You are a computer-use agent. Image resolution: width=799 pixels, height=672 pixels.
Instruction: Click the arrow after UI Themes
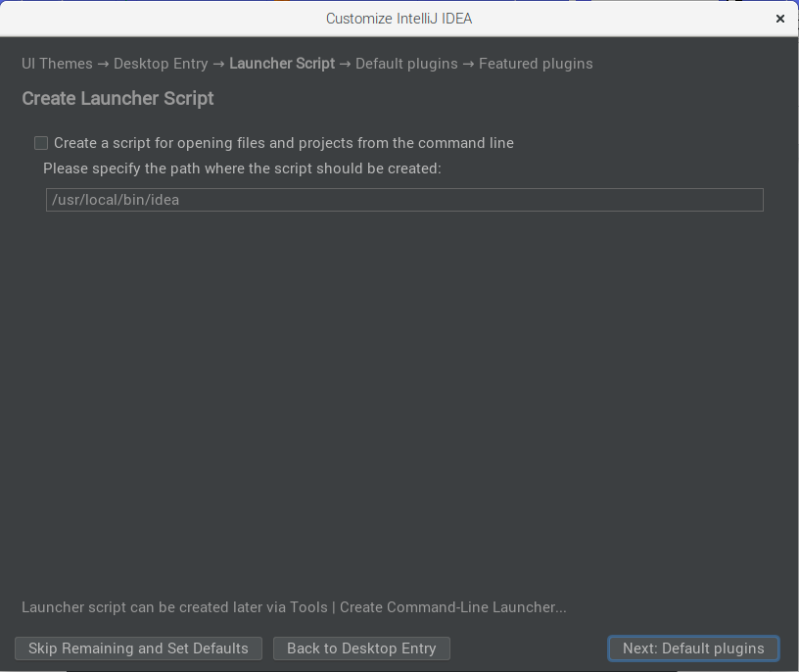pyautogui.click(x=103, y=65)
